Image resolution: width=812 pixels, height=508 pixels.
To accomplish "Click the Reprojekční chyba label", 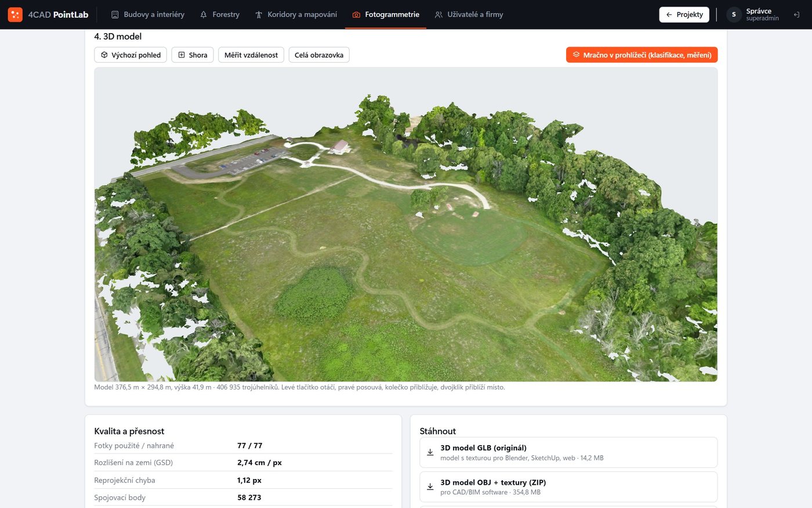I will point(125,480).
